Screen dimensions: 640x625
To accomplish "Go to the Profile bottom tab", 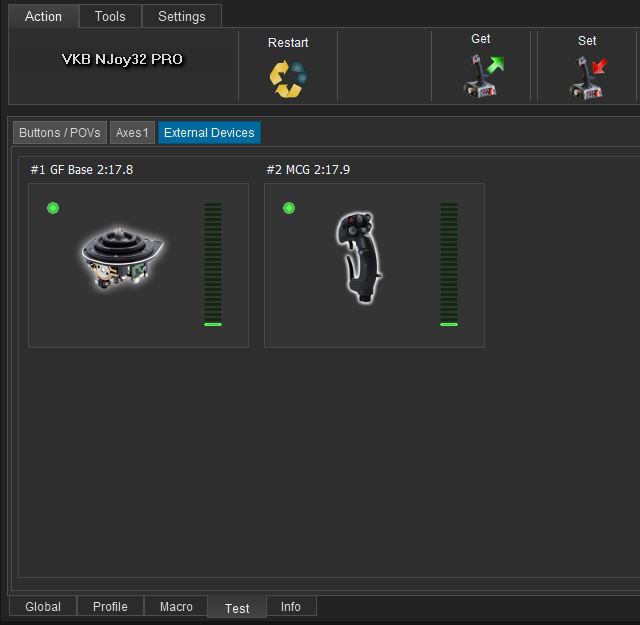I will click(x=110, y=607).
